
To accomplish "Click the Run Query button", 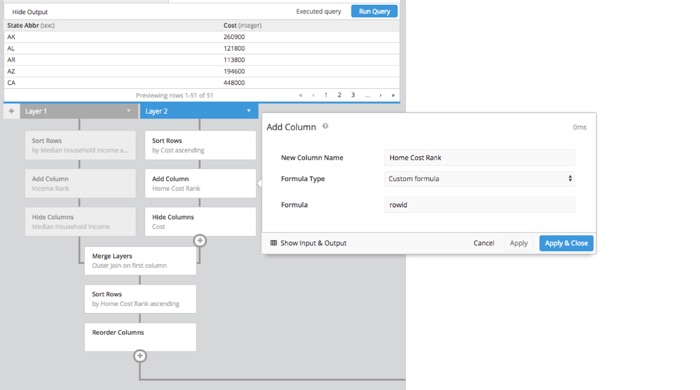I will point(374,11).
